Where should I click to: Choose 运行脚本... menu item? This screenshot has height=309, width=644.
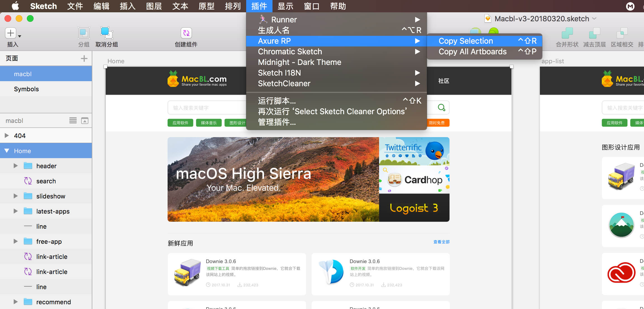pyautogui.click(x=336, y=101)
